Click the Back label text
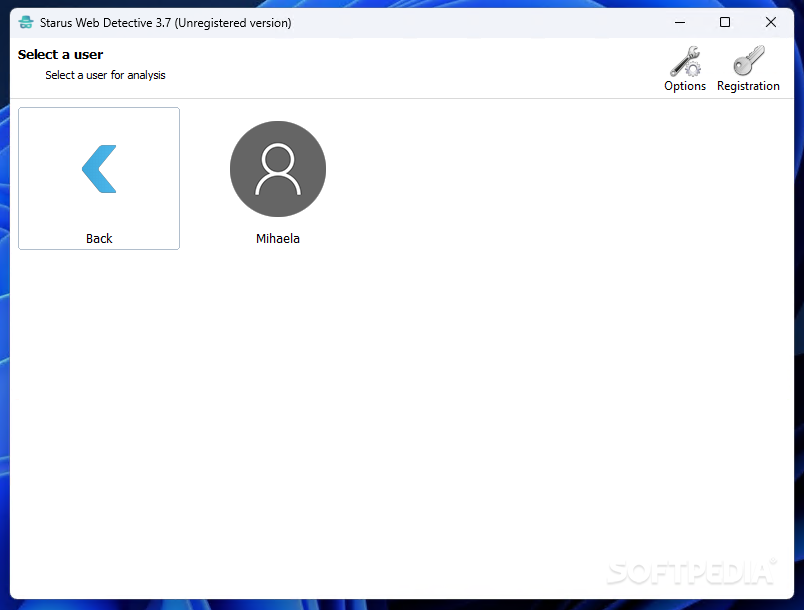This screenshot has height=610, width=804. [99, 238]
